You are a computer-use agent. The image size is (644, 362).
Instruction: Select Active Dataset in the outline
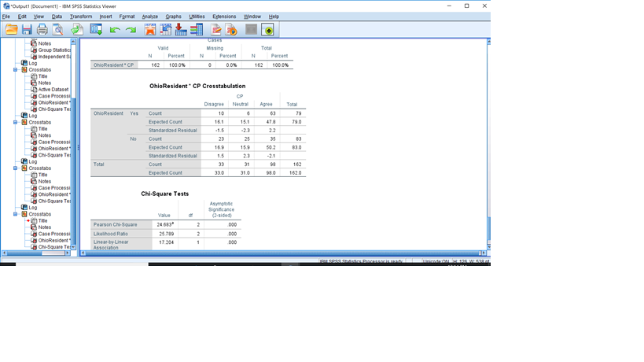tap(53, 90)
